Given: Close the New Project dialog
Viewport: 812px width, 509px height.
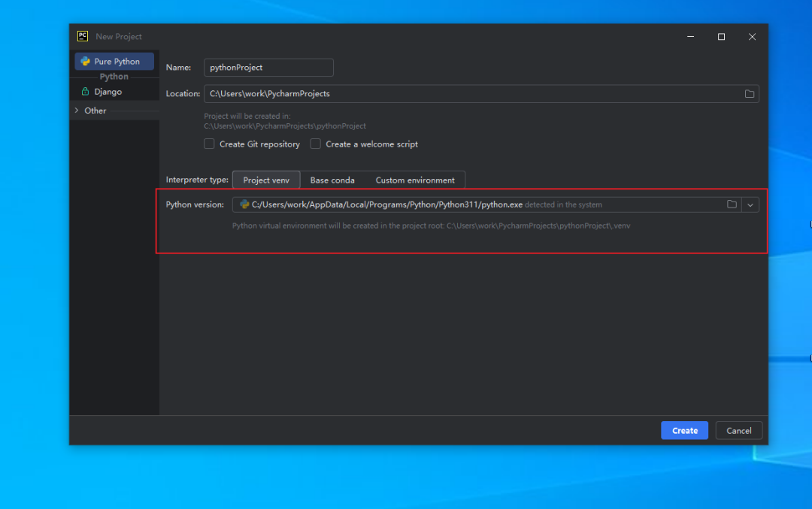Looking at the screenshot, I should coord(752,37).
